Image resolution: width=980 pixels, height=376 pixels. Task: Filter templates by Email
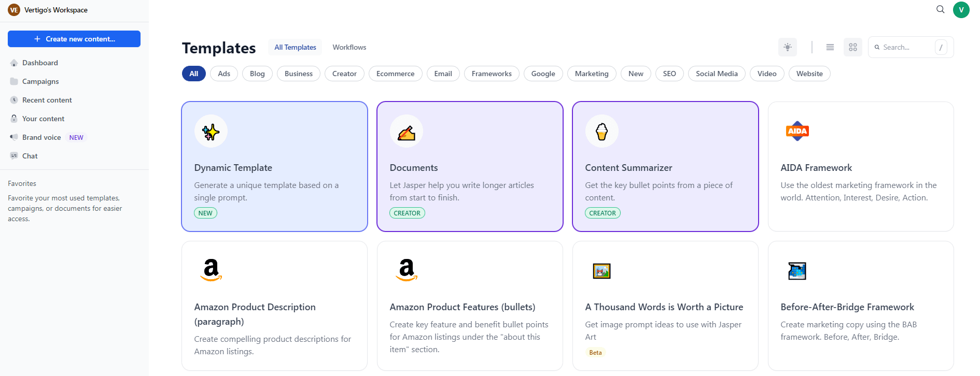click(443, 74)
